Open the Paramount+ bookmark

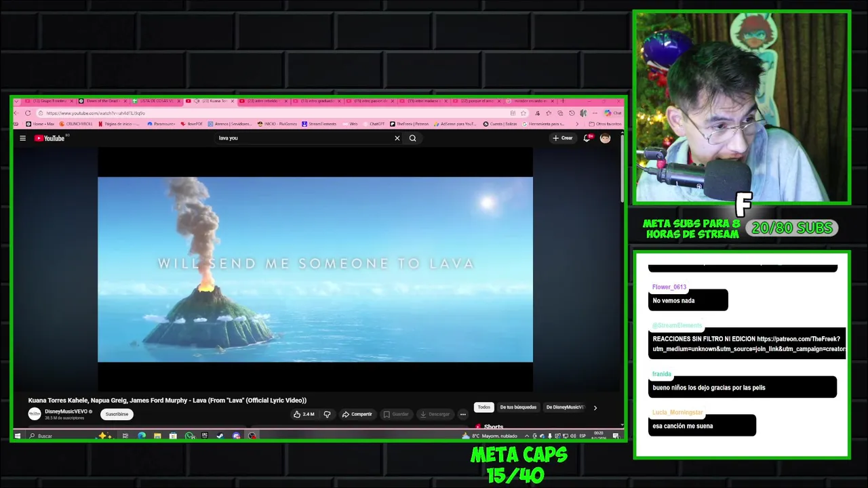[x=161, y=124]
